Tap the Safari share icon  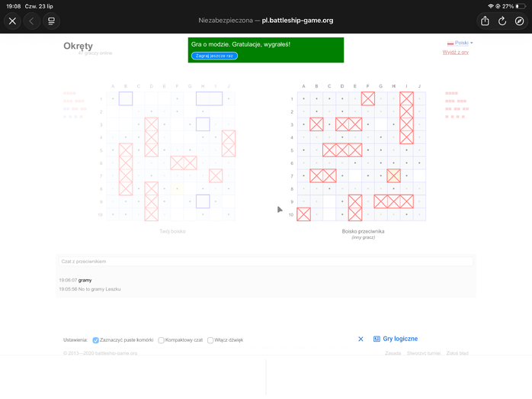(x=485, y=21)
